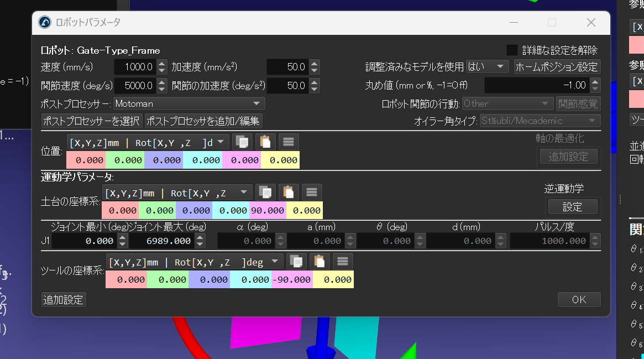Open the 位置 row options menu icon
The width and height of the screenshot is (644, 359).
click(x=288, y=142)
